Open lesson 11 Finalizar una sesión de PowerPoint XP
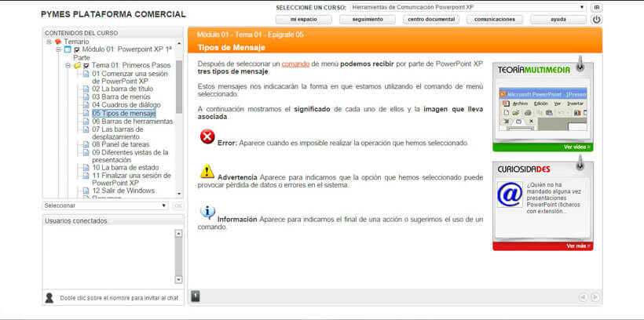The width and height of the screenshot is (644, 320). [x=131, y=180]
